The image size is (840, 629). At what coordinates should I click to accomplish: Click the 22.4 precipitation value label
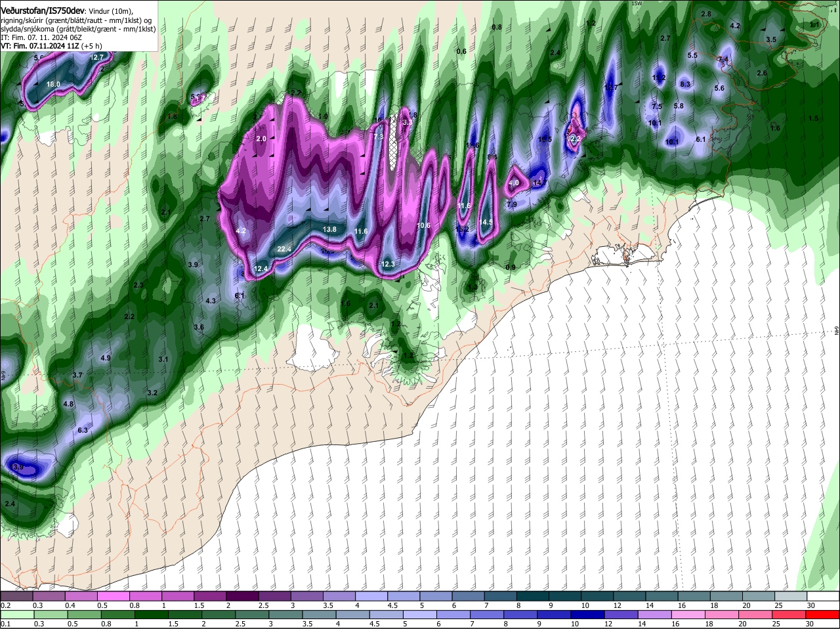[283, 249]
